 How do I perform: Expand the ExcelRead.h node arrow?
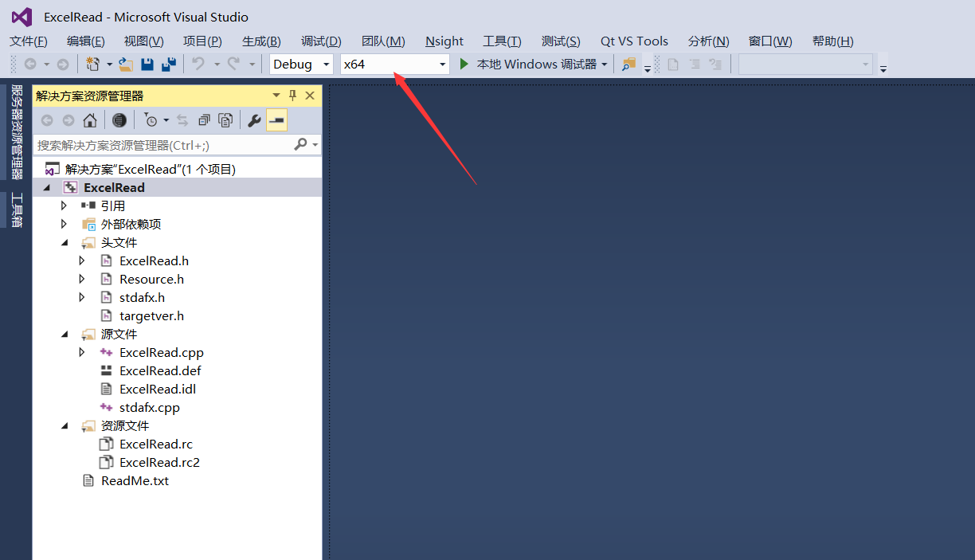(82, 260)
